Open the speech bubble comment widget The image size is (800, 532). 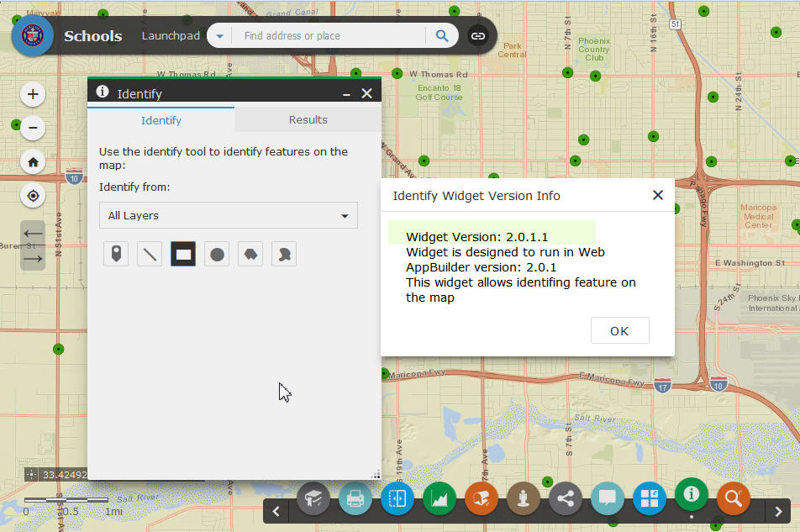point(607,498)
